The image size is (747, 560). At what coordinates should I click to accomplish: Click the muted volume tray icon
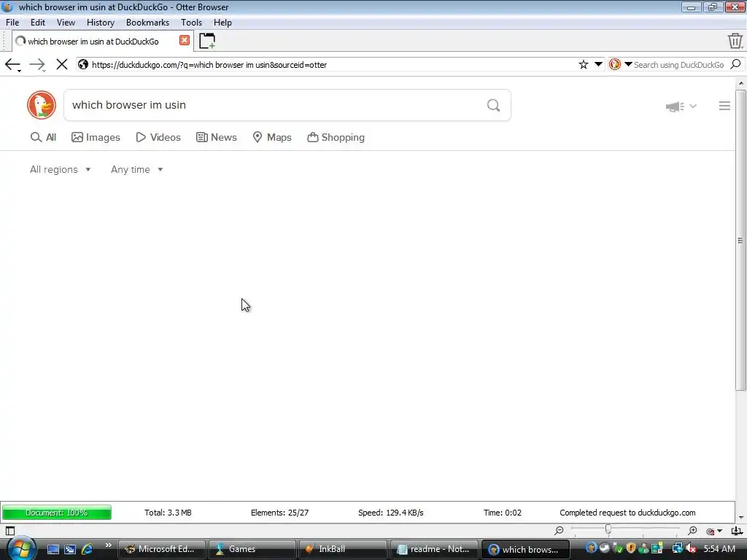[692, 549]
